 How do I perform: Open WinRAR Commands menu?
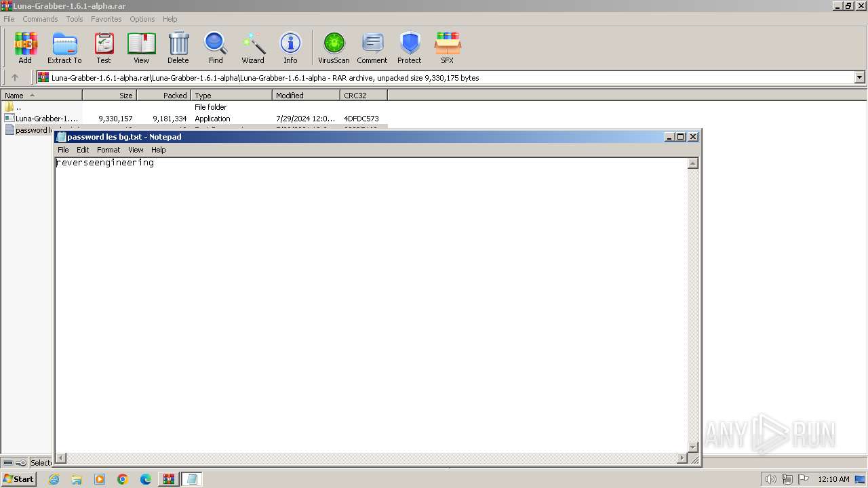click(x=40, y=19)
